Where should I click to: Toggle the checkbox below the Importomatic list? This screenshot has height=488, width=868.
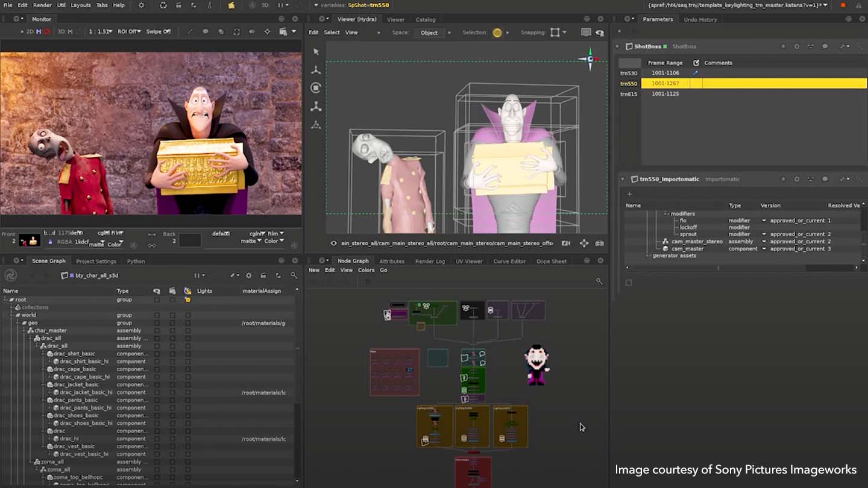(629, 283)
